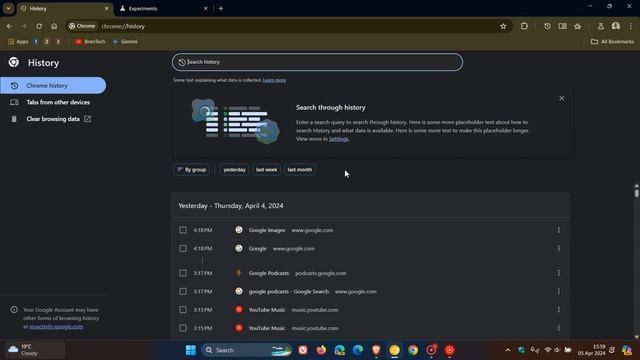The image size is (640, 360).
Task: Open Chrome Labs flask icon
Action: (x=600, y=26)
